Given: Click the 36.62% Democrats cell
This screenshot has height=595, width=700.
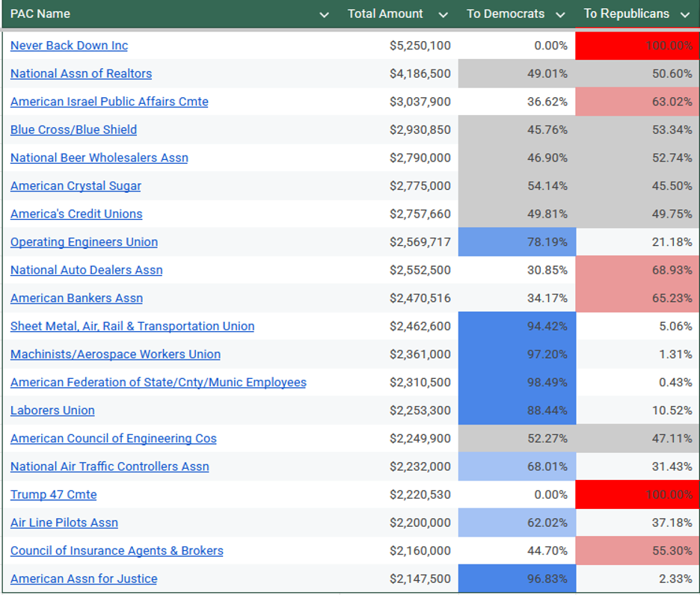Looking at the screenshot, I should pos(517,102).
